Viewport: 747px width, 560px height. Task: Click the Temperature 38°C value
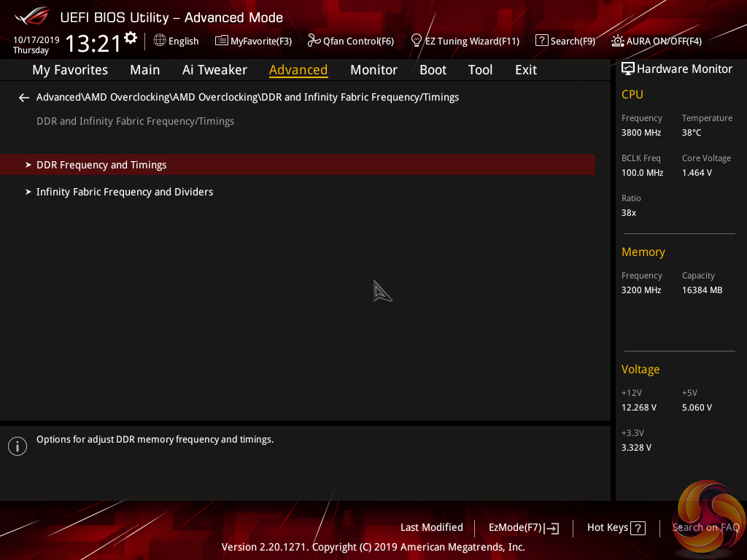pos(692,133)
